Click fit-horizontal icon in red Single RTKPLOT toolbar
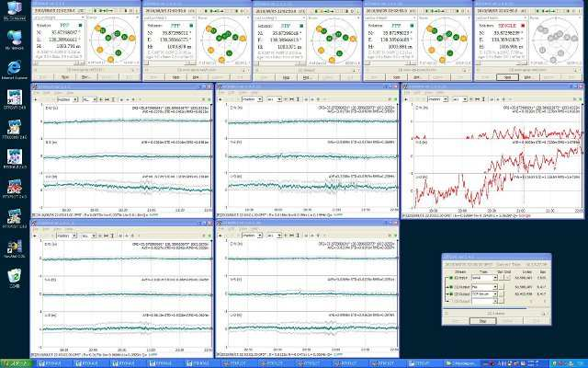The height and width of the screenshot is (368, 588). pyautogui.click(x=477, y=99)
